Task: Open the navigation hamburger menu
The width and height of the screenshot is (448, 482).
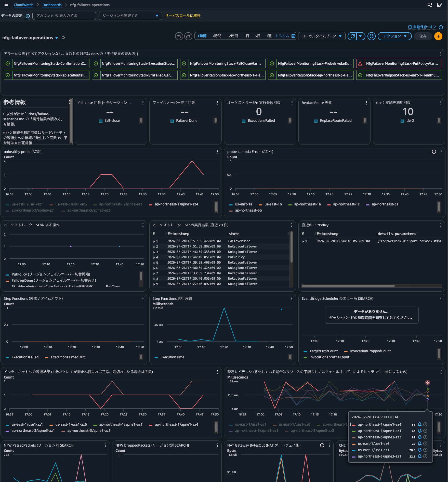Action: [x=6, y=5]
